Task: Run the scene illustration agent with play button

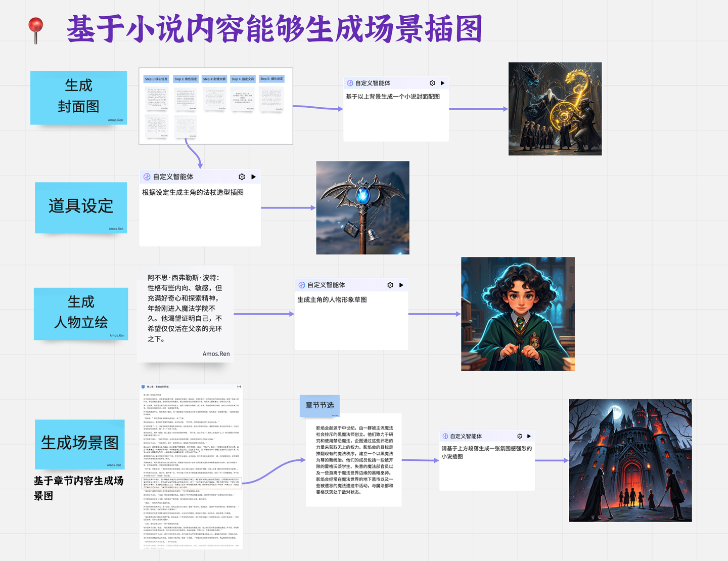Action: pyautogui.click(x=529, y=436)
